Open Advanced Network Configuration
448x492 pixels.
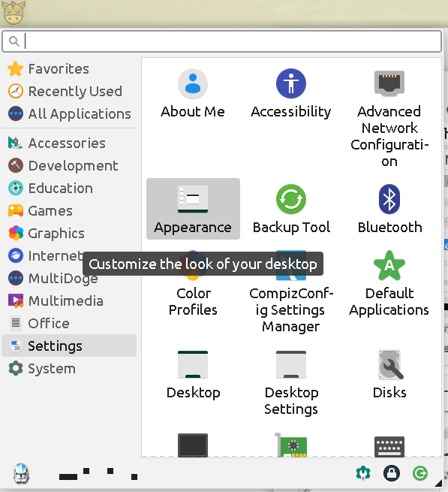point(389,118)
